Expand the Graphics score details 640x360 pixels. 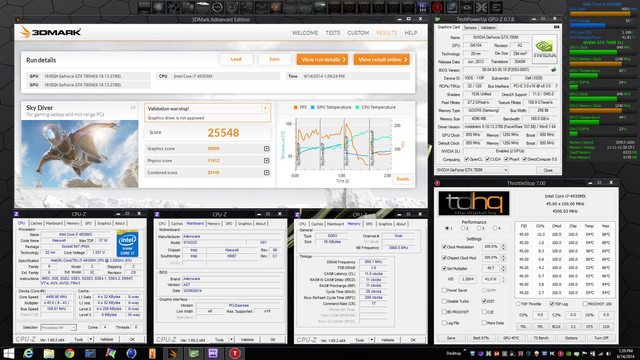pyautogui.click(x=267, y=149)
